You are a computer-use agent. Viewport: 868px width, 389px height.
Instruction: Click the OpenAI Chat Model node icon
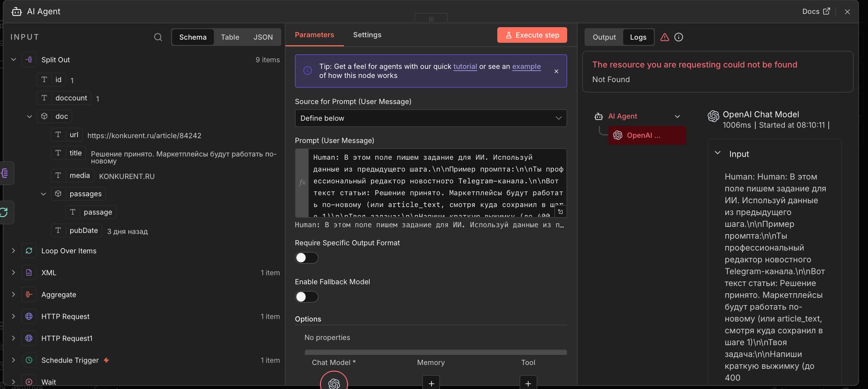(x=334, y=383)
